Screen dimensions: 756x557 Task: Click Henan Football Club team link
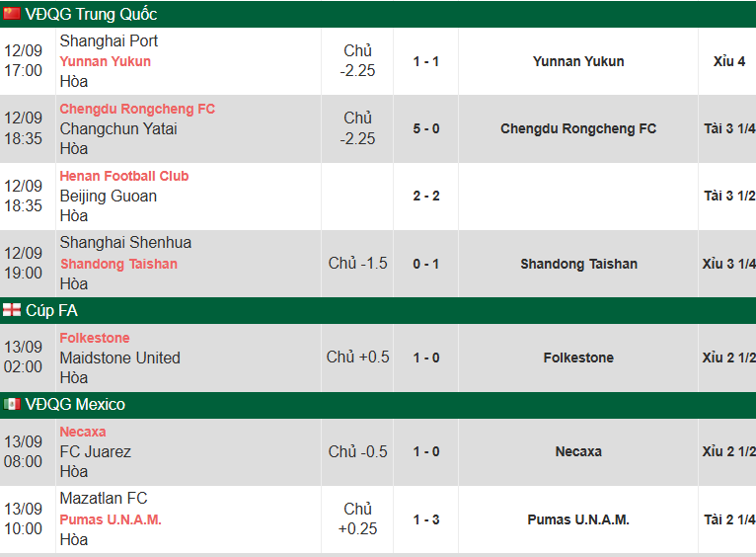[x=123, y=176]
